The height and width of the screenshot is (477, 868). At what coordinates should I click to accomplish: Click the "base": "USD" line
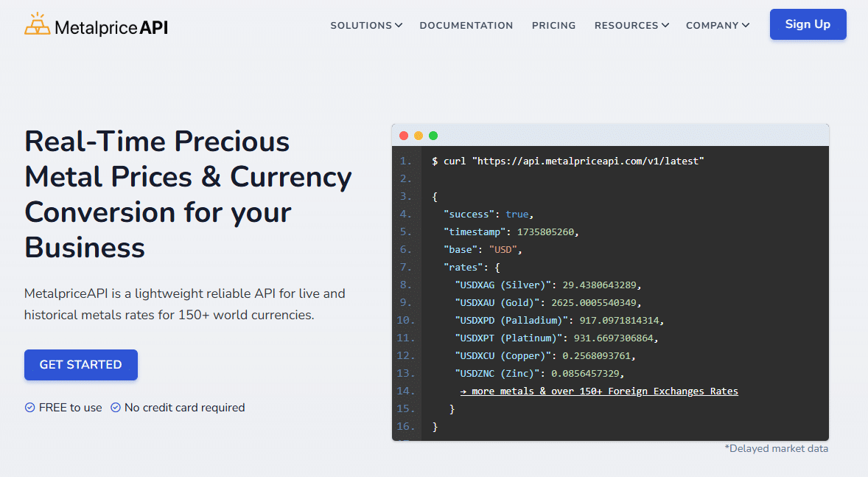(483, 250)
